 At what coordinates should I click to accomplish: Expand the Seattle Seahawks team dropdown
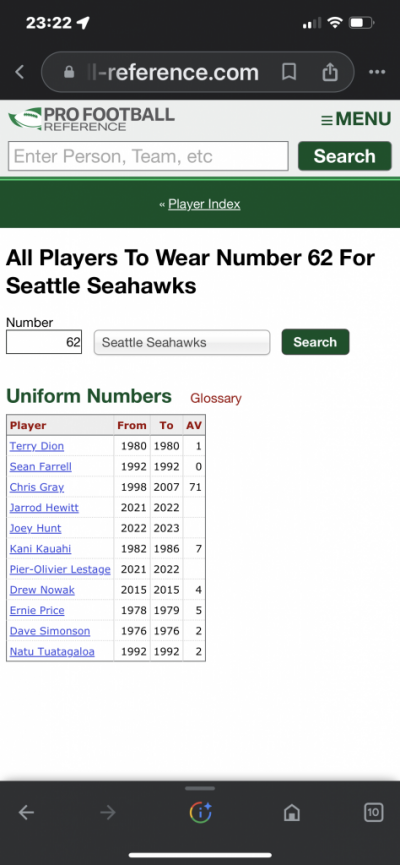click(x=182, y=343)
